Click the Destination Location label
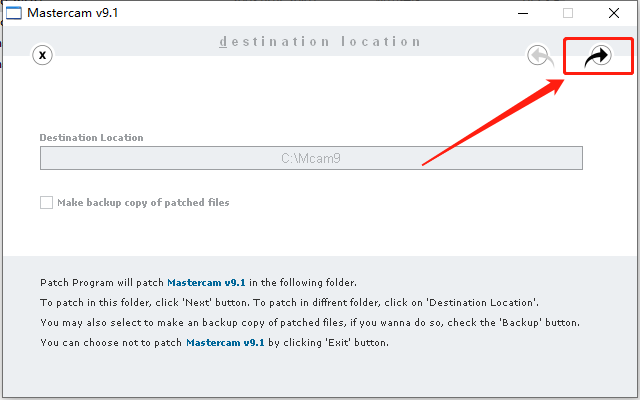This screenshot has height=400, width=640. [x=91, y=138]
